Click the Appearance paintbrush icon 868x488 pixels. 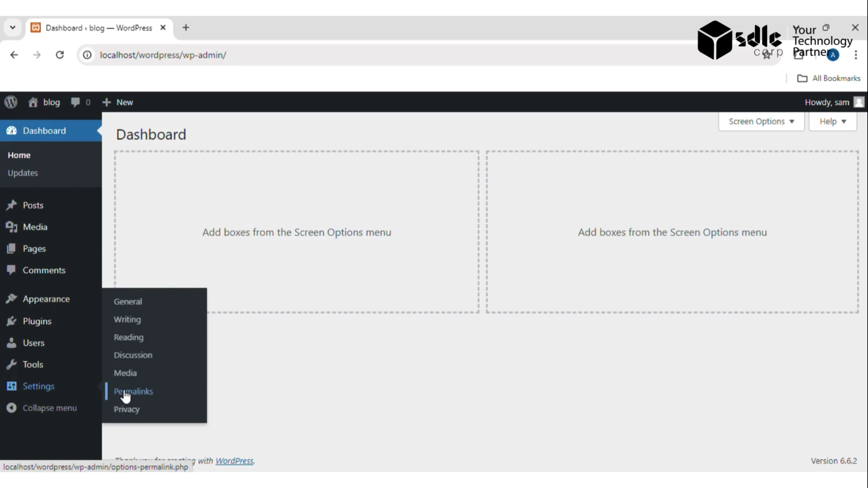(11, 299)
